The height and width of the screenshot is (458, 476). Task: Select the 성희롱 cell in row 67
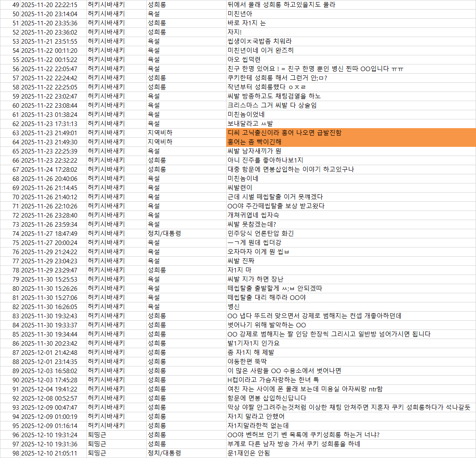point(186,169)
